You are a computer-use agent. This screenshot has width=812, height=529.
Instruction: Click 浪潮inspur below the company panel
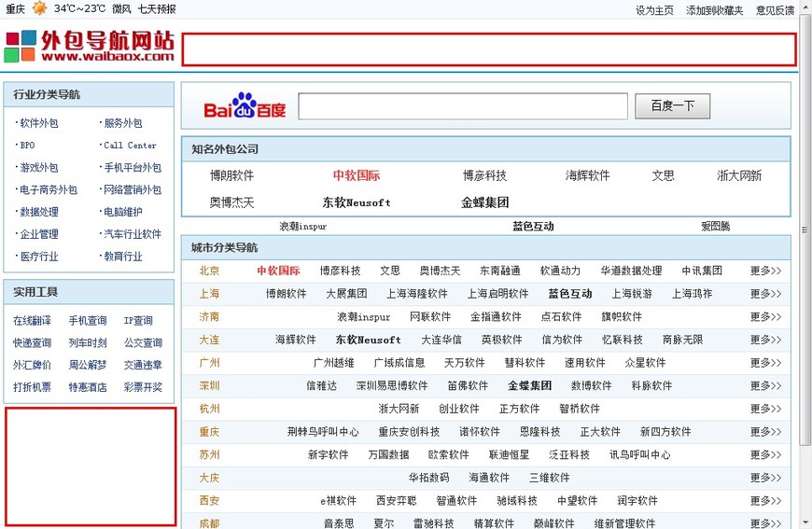point(303,226)
